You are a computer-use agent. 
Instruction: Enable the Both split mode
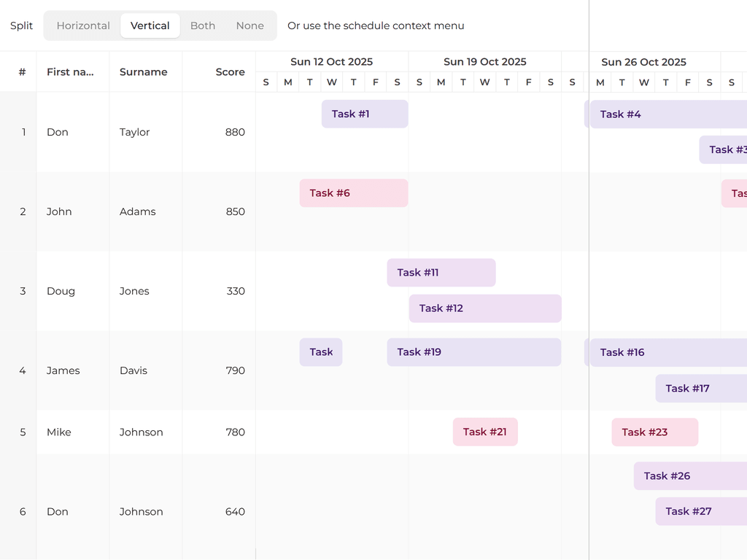pyautogui.click(x=202, y=25)
